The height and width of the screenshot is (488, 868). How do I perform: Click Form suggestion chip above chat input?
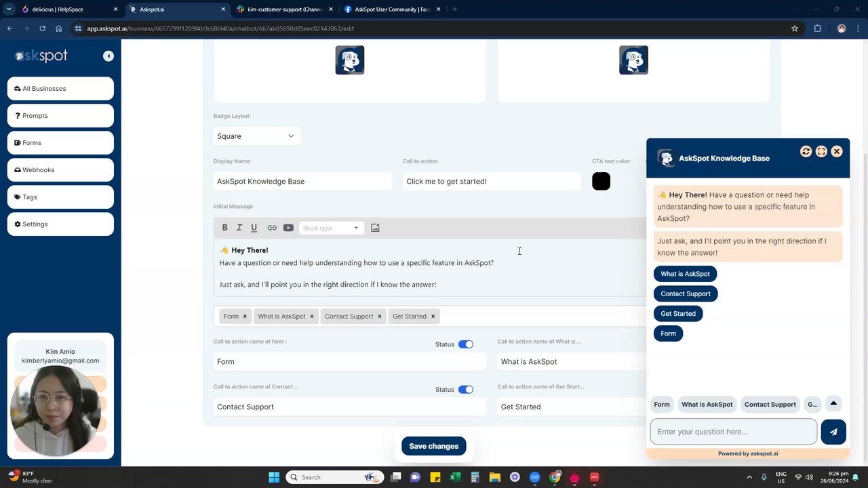click(662, 405)
